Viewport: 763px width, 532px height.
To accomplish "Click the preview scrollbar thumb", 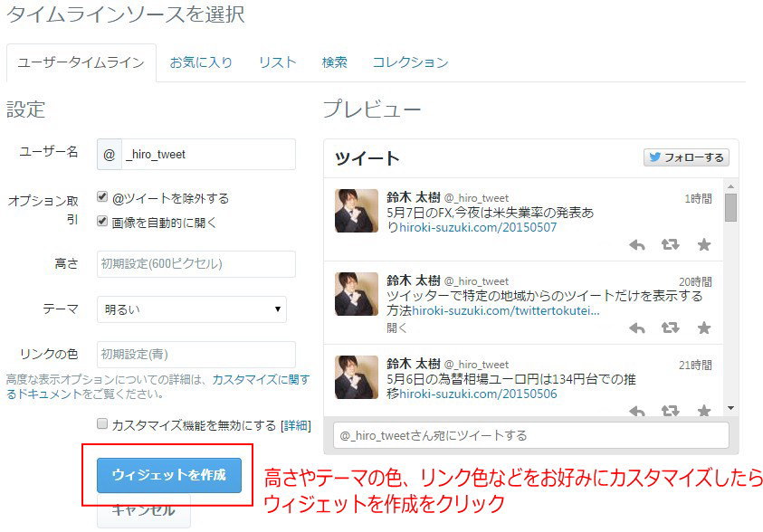I will click(730, 207).
